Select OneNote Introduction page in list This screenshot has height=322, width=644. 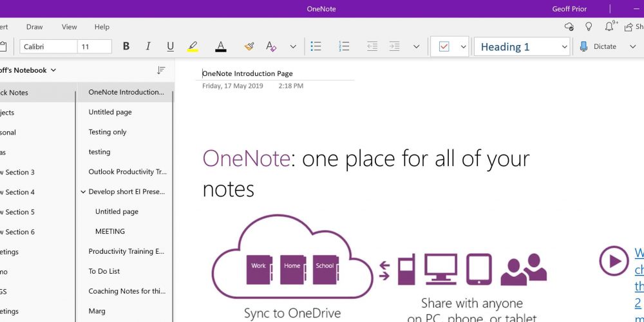[x=126, y=92]
